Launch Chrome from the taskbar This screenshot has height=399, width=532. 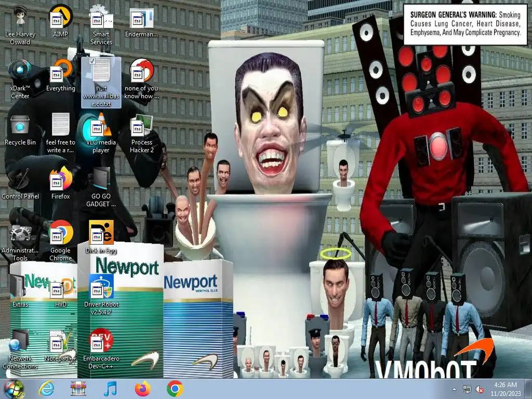(x=175, y=389)
